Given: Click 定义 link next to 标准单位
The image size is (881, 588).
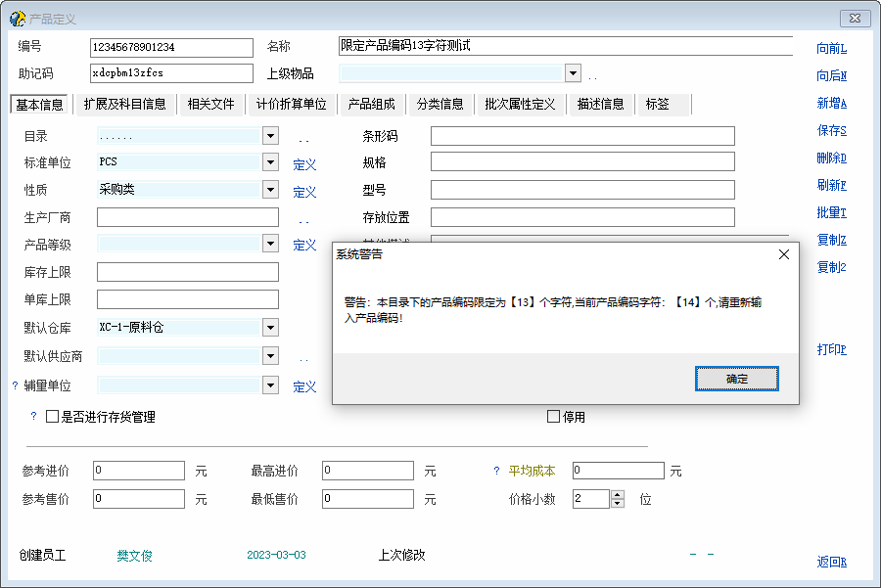Looking at the screenshot, I should tap(304, 165).
